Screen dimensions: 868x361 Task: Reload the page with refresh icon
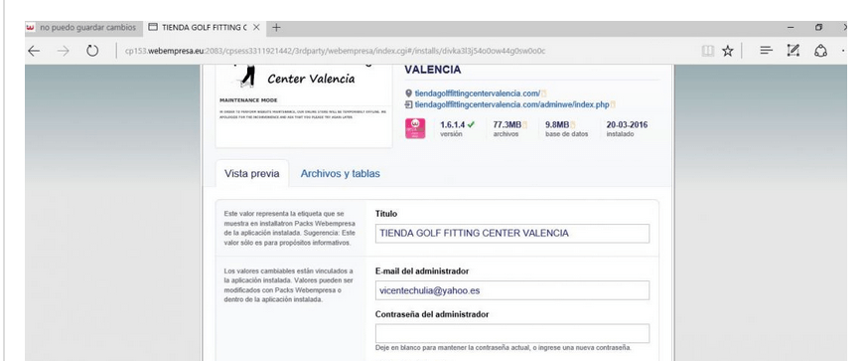[x=92, y=51]
